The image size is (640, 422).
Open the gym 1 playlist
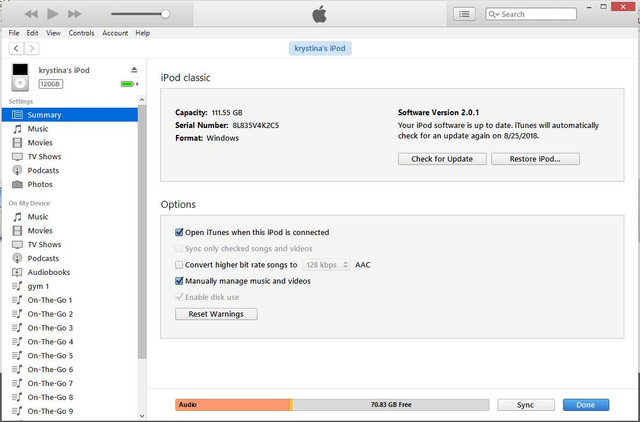70,286
